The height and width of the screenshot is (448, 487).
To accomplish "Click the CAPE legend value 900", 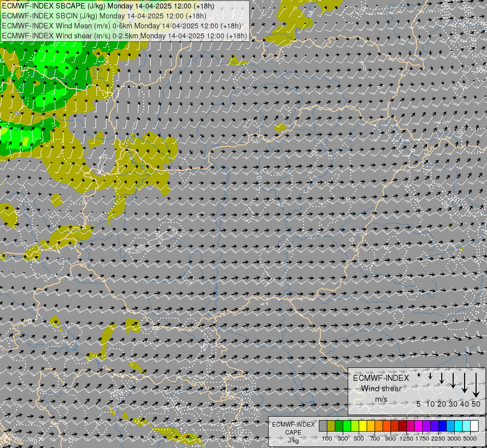I will (x=390, y=439).
